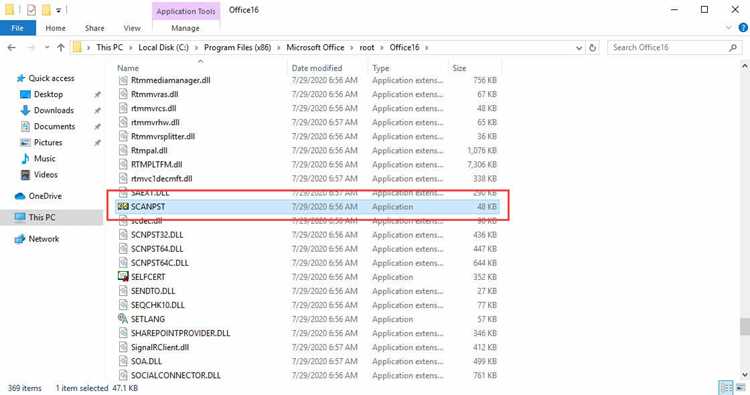Select the file Rtmmvrsplitter.dll
This screenshot has width=750, height=395.
tap(163, 136)
